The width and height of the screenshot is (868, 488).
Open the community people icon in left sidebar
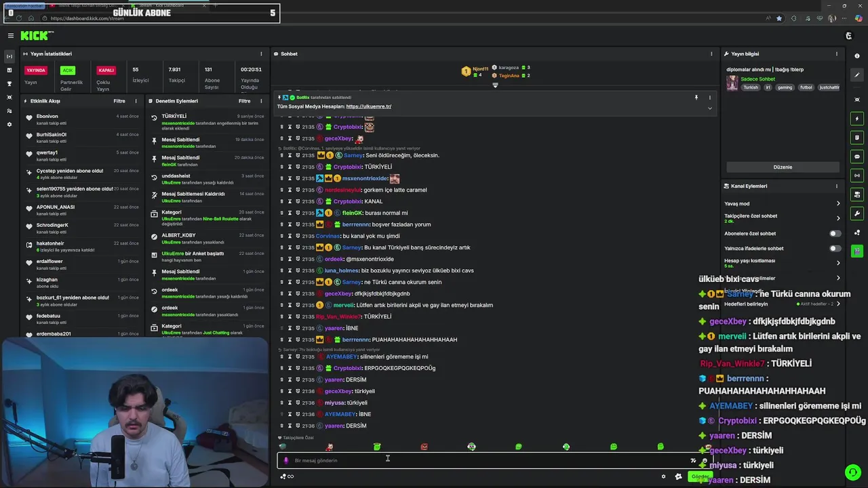[9, 110]
